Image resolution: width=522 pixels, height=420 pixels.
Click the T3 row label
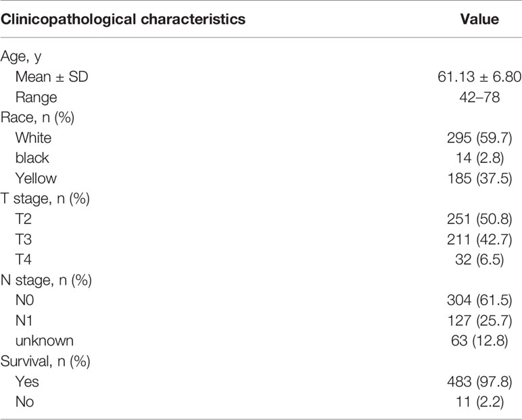(x=24, y=239)
